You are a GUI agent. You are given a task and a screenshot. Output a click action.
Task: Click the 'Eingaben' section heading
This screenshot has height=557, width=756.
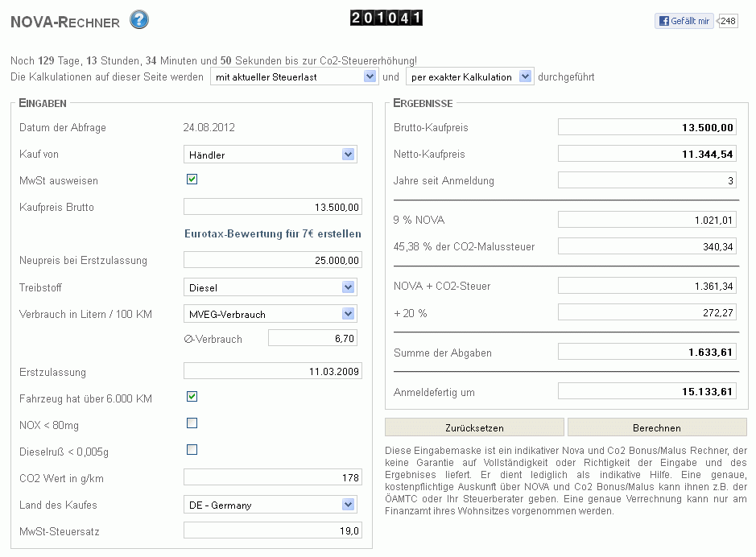click(x=43, y=103)
